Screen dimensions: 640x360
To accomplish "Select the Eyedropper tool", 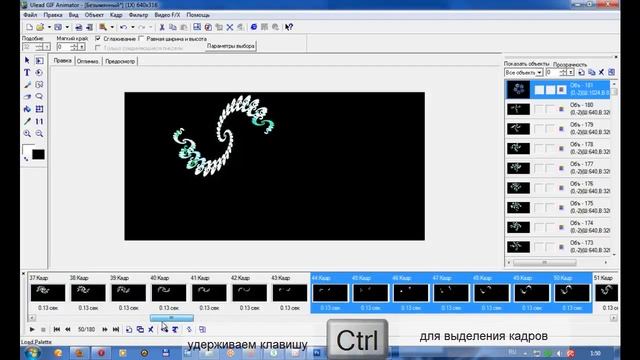I will 27,121.
